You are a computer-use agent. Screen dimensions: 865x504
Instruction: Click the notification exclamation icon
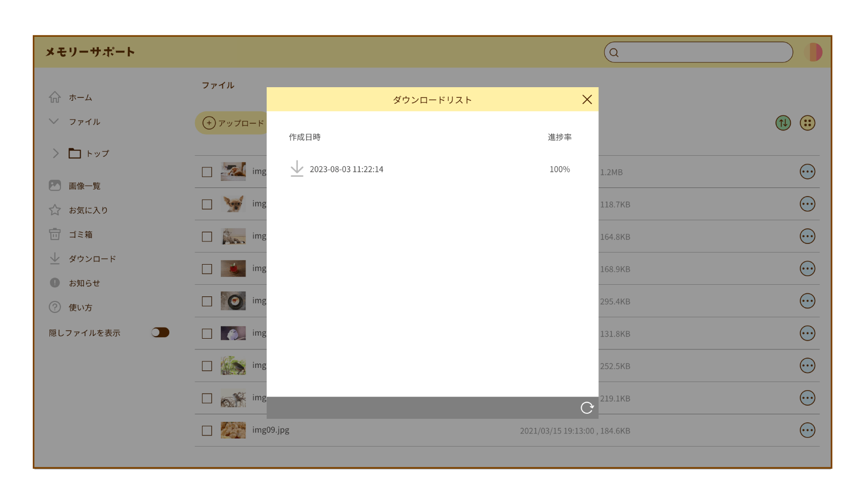pyautogui.click(x=54, y=283)
